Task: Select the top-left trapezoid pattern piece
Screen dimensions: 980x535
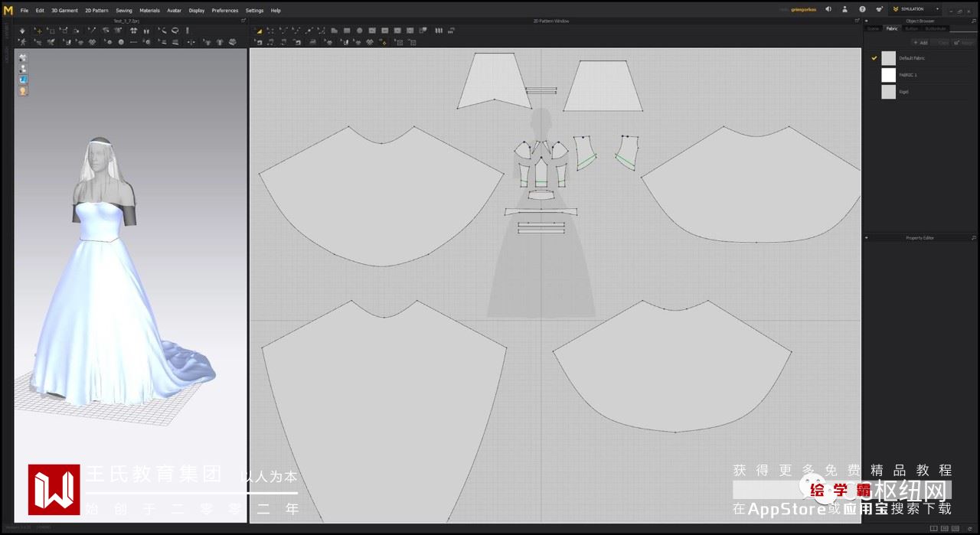Action: [494, 80]
